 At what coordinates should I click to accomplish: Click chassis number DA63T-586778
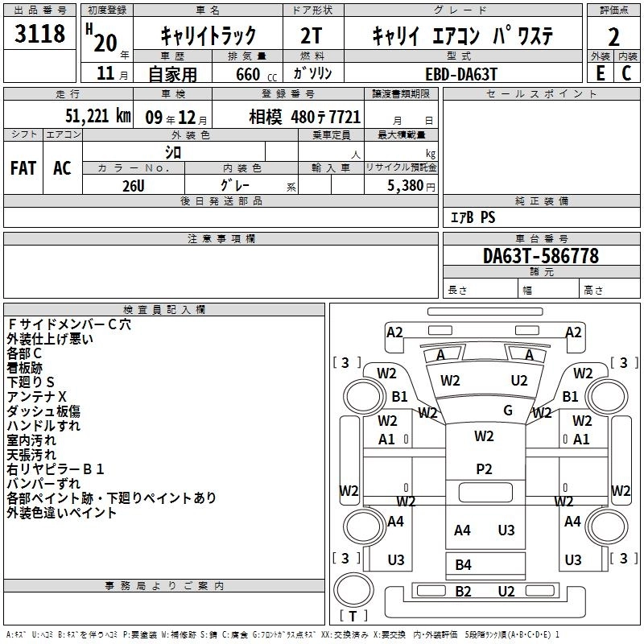[541, 256]
